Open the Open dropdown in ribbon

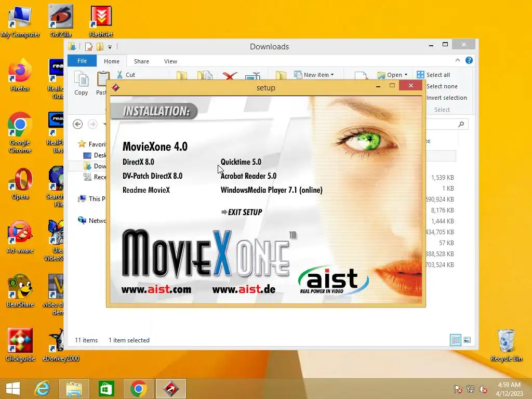(x=392, y=75)
